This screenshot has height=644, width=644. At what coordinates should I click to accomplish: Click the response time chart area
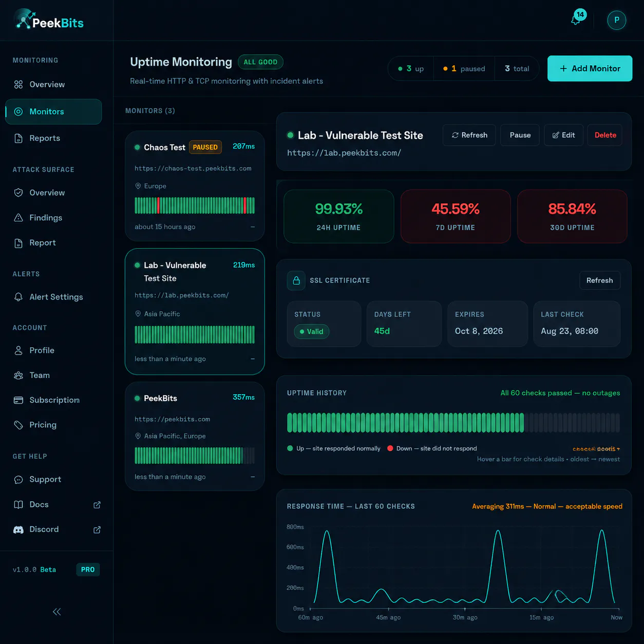[464, 567]
